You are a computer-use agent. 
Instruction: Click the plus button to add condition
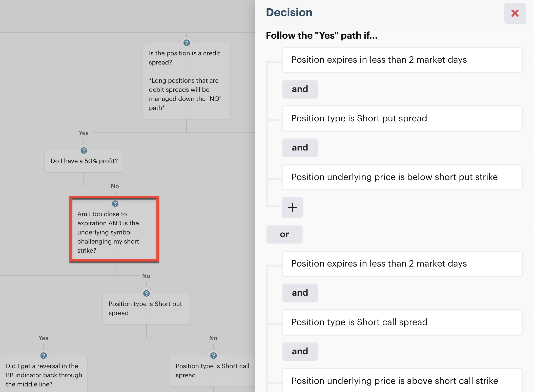(x=292, y=207)
